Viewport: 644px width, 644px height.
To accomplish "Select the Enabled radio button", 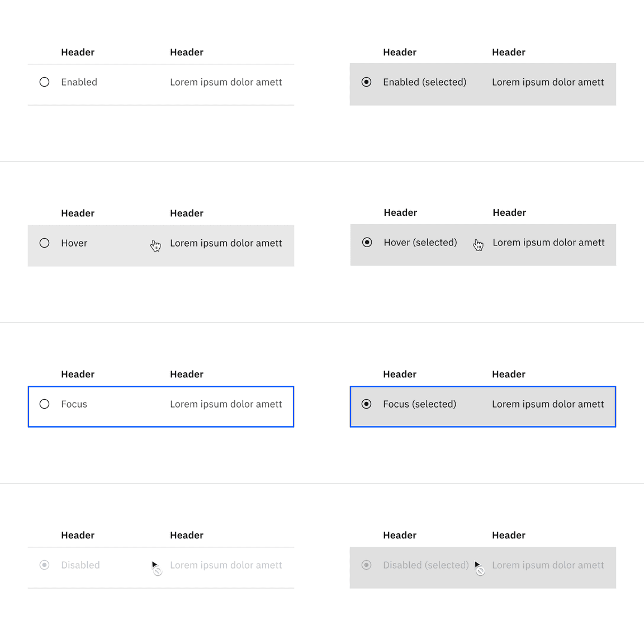I will coord(45,82).
